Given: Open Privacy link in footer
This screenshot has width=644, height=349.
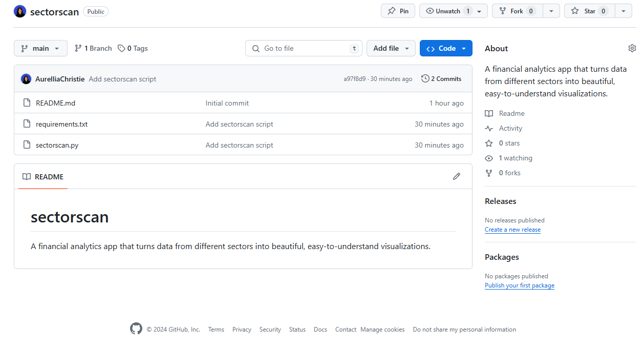Looking at the screenshot, I should (242, 330).
